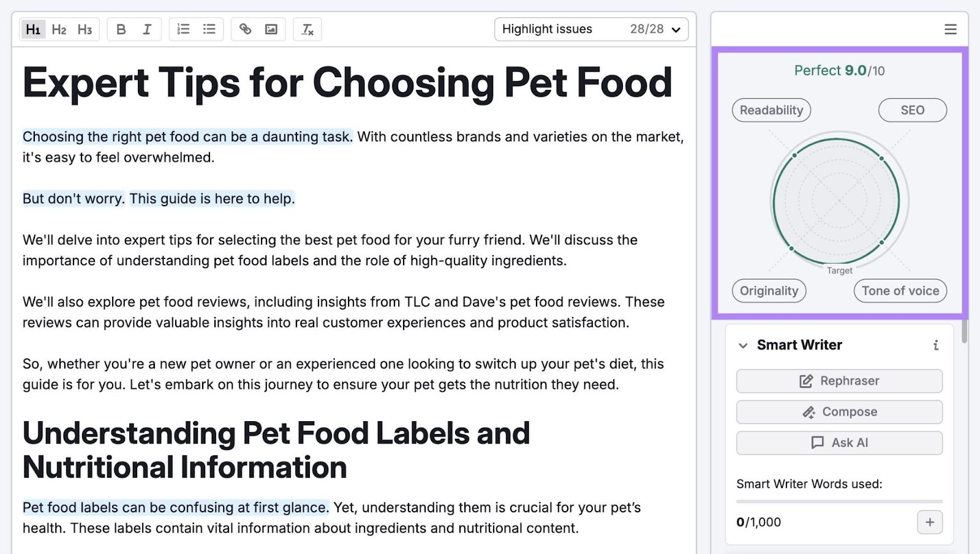Image resolution: width=980 pixels, height=554 pixels.
Task: Choose the H3 heading style
Action: (x=85, y=29)
